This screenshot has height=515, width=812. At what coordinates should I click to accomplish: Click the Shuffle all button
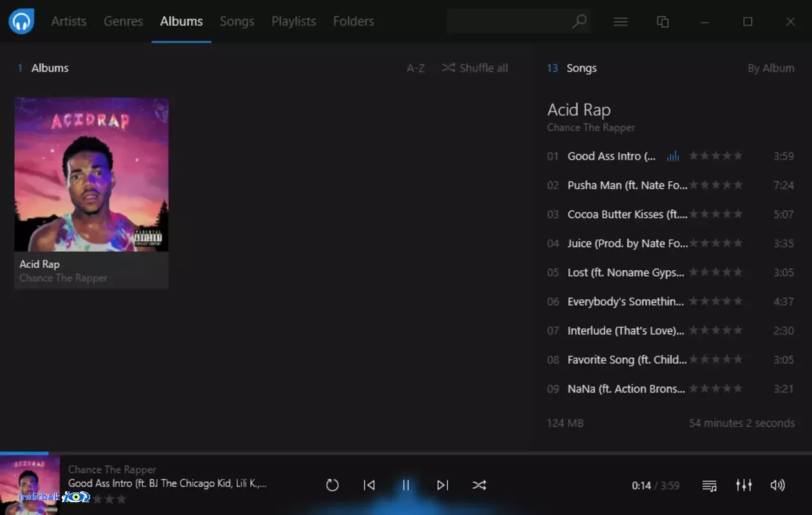475,68
